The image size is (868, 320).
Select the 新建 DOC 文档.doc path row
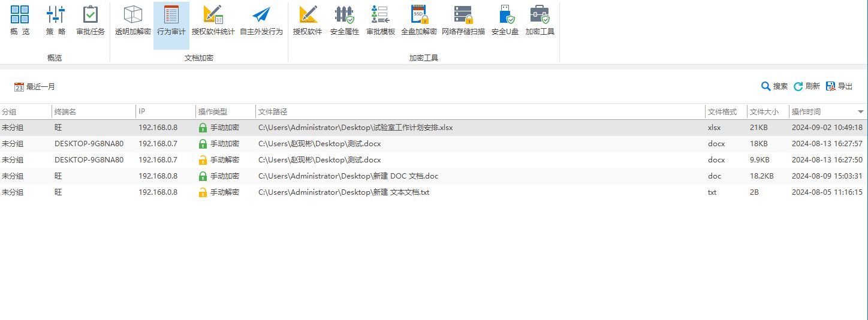[434, 176]
